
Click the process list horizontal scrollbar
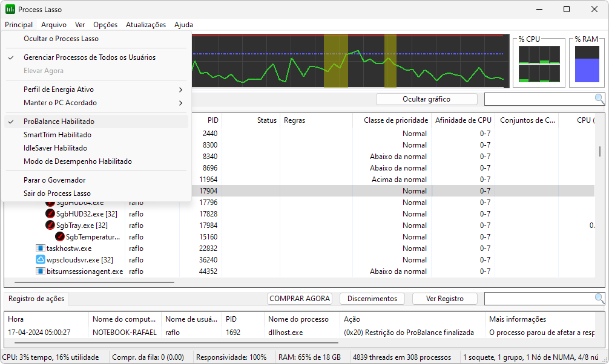click(x=94, y=282)
